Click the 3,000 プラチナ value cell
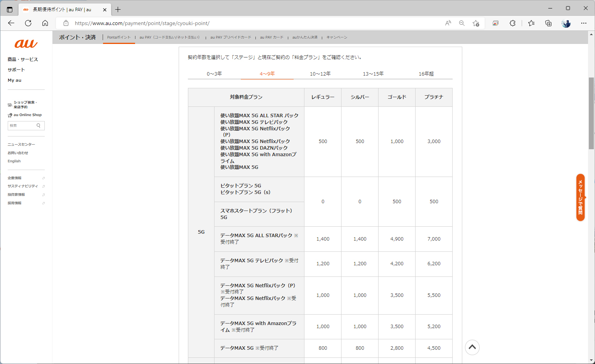The width and height of the screenshot is (595, 364). [434, 142]
